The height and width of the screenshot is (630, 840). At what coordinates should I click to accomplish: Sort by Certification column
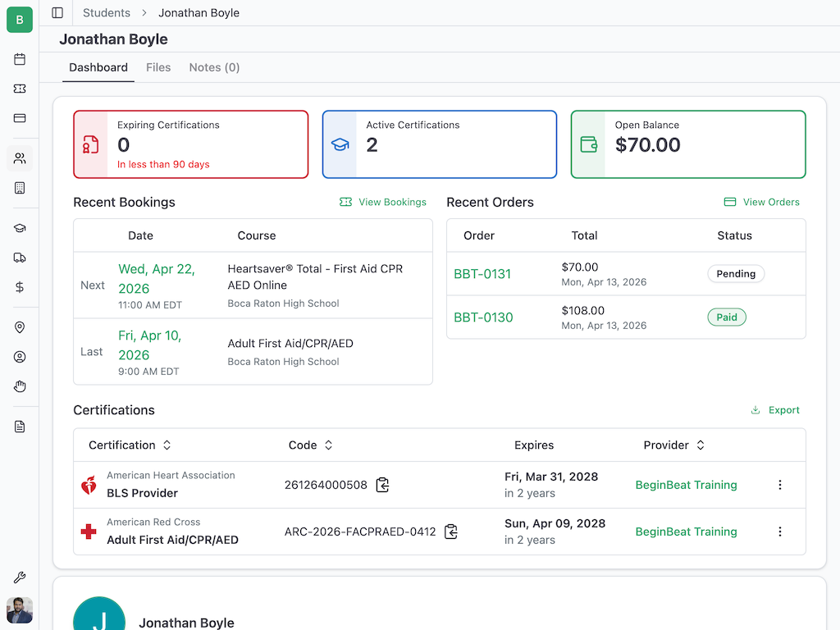[130, 445]
